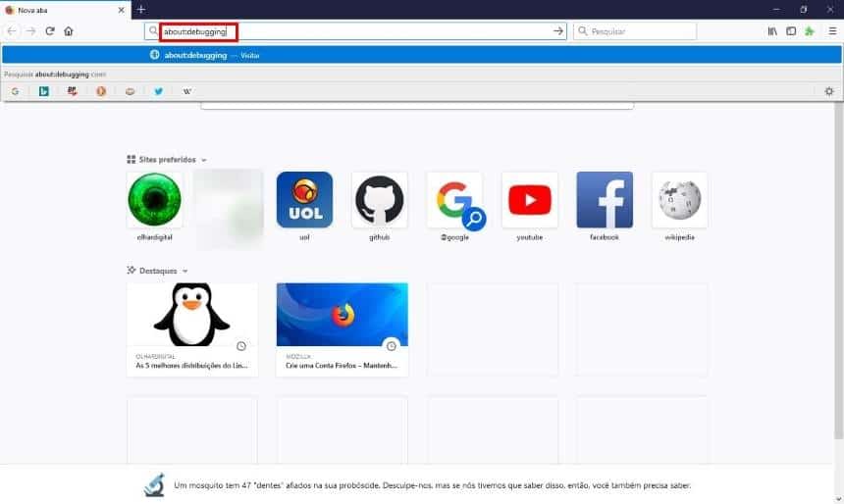
Task: Choose the about:debugging Visitar suggestion
Action: point(421,55)
